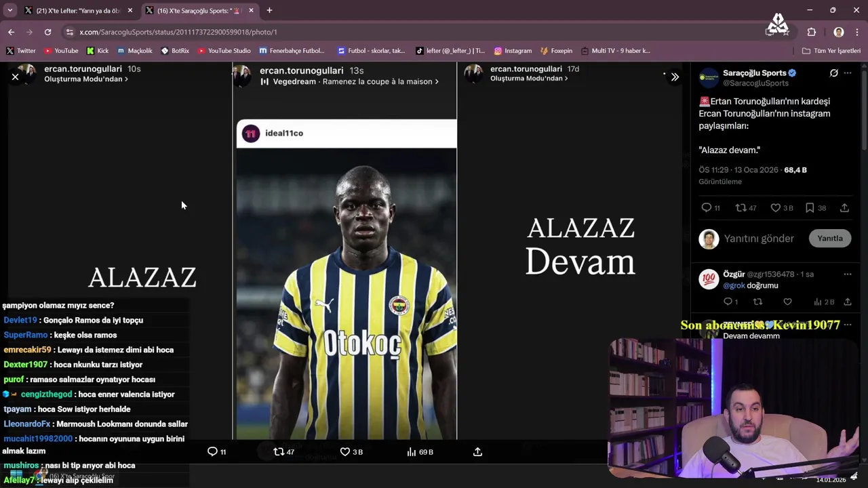Open Chrome extensions puzzle icon
The height and width of the screenshot is (488, 868).
point(812,32)
